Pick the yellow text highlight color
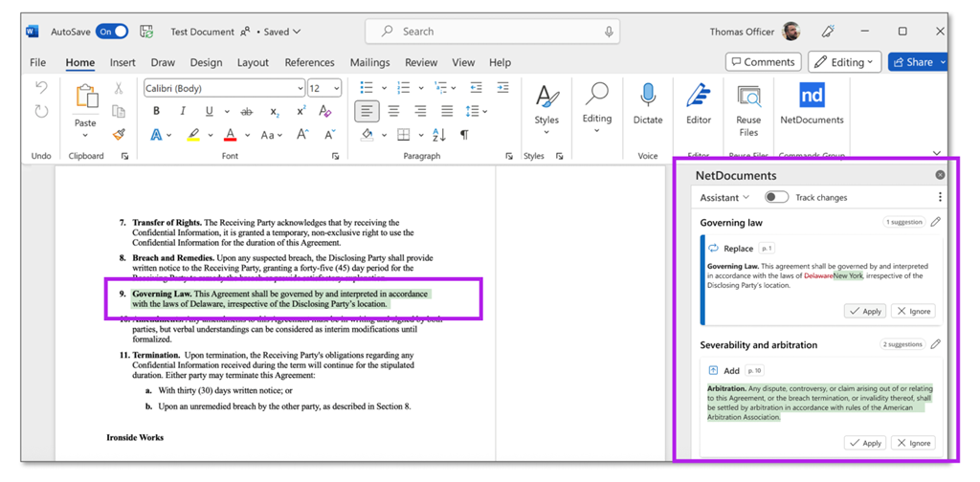Screen dimensions: 980x482 (x=193, y=135)
